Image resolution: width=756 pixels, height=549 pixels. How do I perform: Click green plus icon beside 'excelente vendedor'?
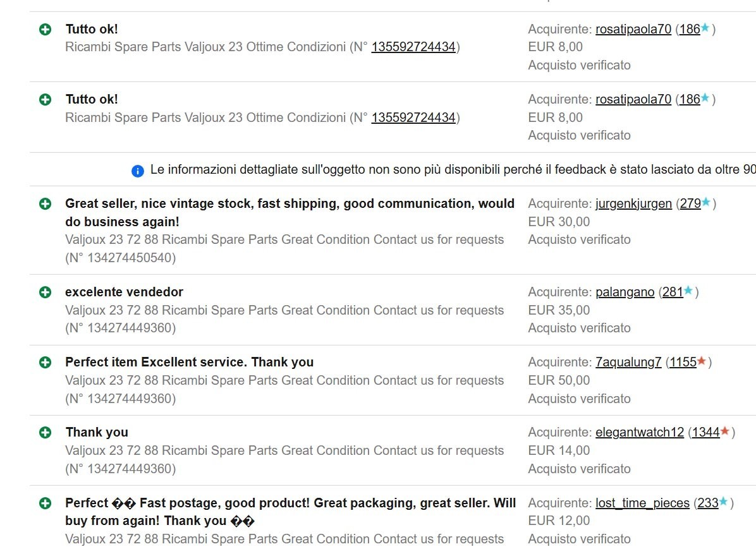pos(46,293)
